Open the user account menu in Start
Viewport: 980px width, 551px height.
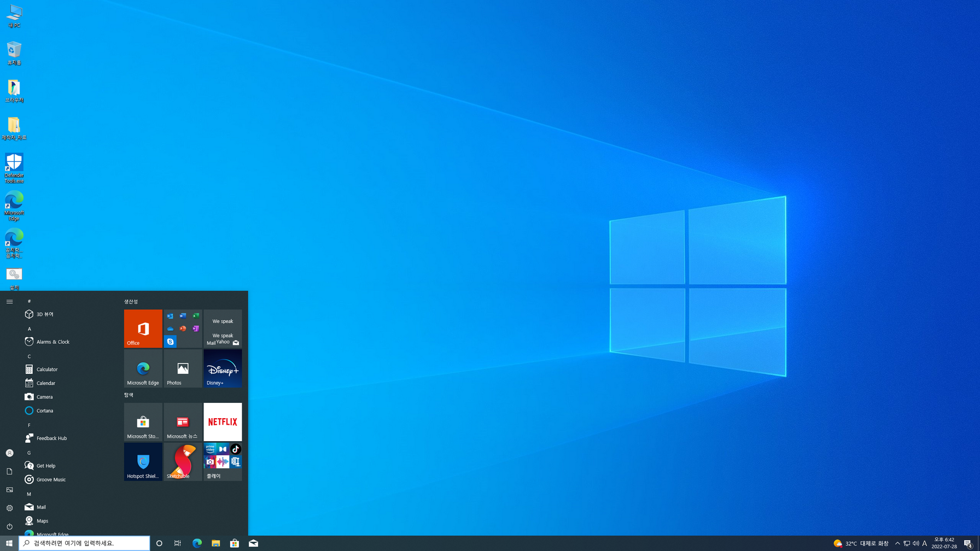coord(9,453)
